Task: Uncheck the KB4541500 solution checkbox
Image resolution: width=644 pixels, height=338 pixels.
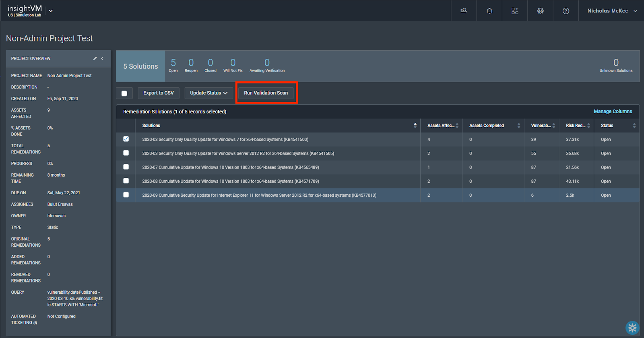Action: click(x=126, y=139)
